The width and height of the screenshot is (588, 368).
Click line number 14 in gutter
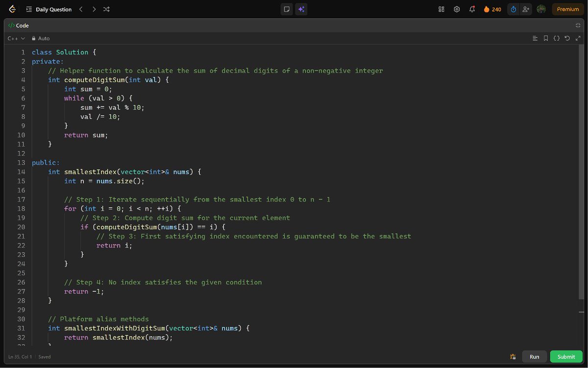point(21,172)
